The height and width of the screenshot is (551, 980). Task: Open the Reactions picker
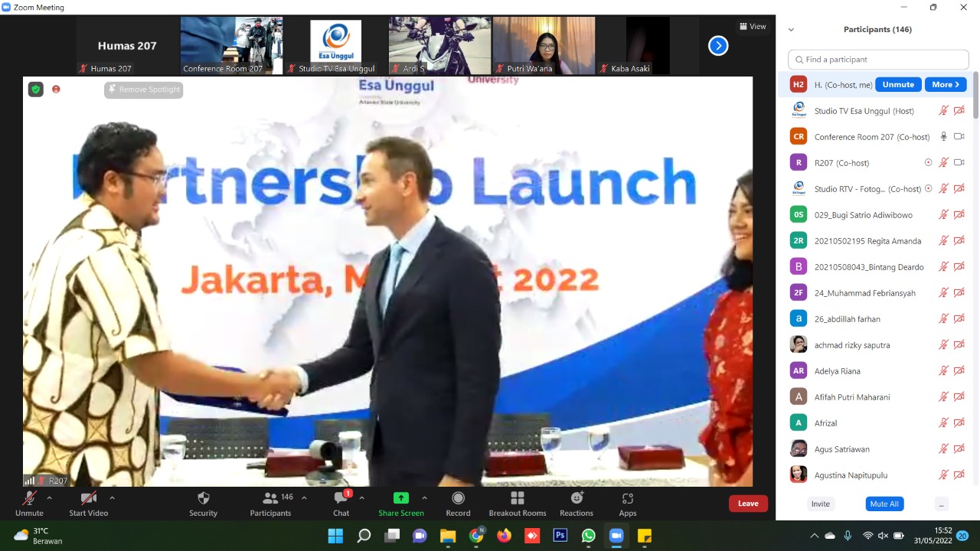pyautogui.click(x=577, y=504)
